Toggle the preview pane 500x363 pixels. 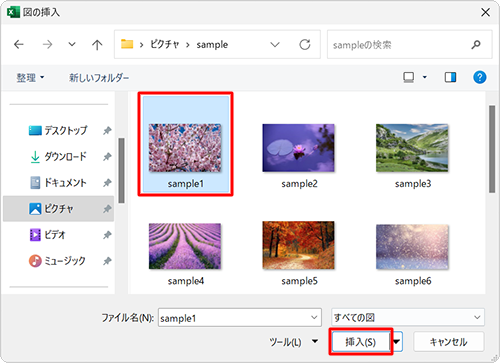pos(450,77)
